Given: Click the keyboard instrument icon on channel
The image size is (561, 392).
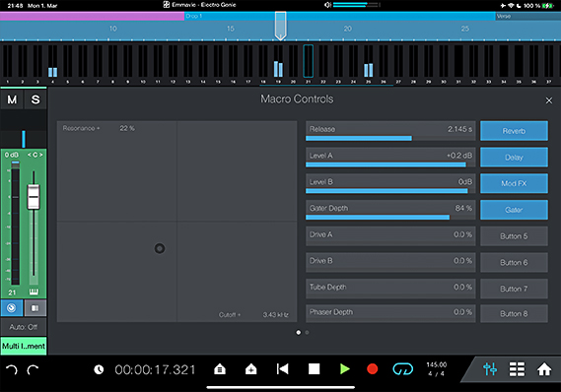Looking at the screenshot, I should coord(34,292).
